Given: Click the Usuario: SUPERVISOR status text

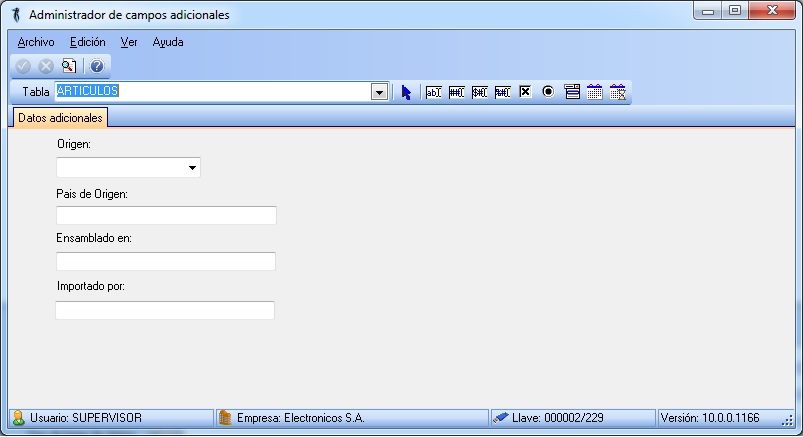Looking at the screenshot, I should (x=86, y=418).
